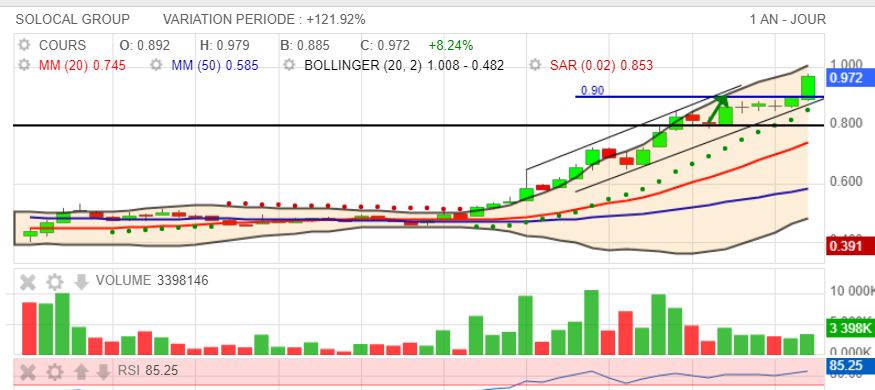Viewport: 875px width, 390px height.
Task: Move the VOLUME panel down with arrow
Action: tap(81, 282)
